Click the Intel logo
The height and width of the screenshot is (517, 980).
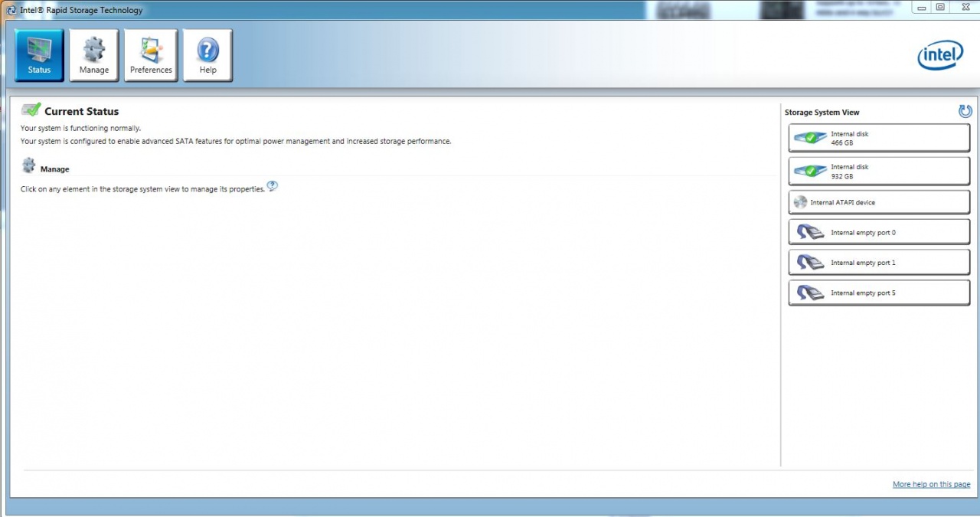click(940, 55)
